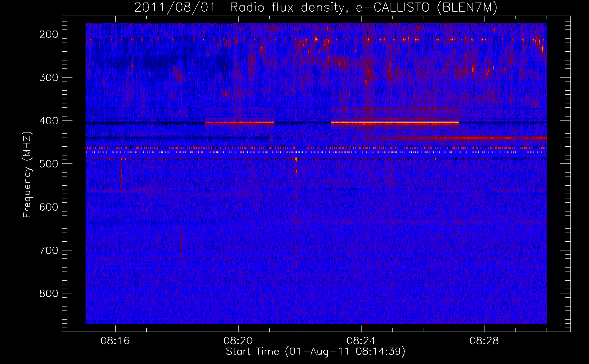The image size is (589, 364).
Task: Click the bright white-red band at 400 MHz near 08:24
Action: tap(395, 123)
